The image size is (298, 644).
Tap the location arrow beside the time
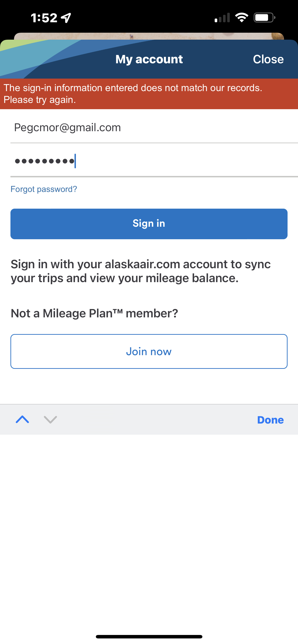[x=66, y=18]
